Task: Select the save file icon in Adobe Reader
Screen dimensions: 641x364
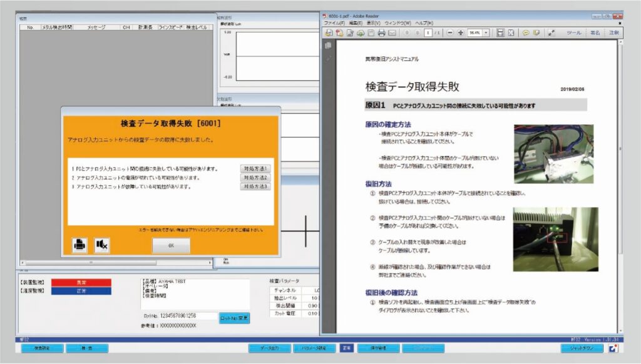Action: click(329, 33)
